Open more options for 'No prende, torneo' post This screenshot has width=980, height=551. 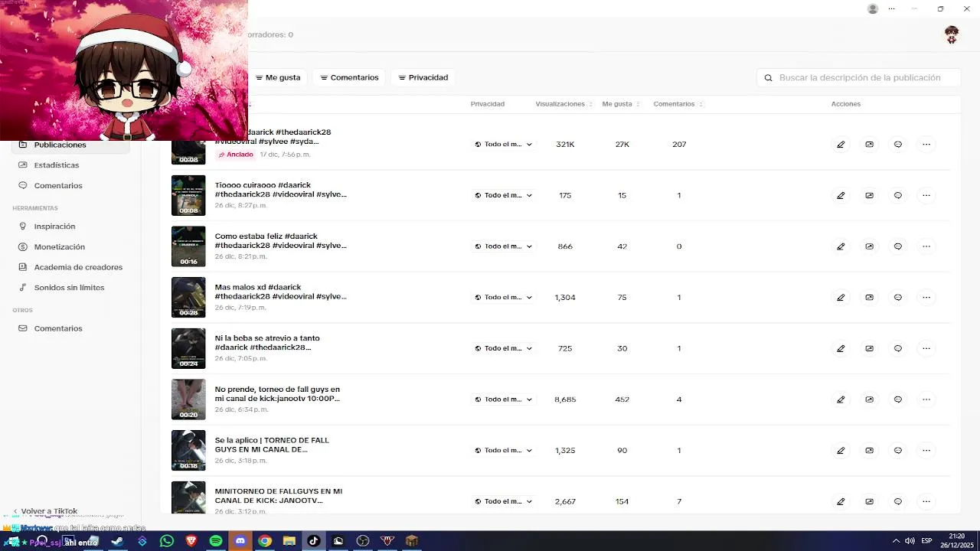(926, 399)
